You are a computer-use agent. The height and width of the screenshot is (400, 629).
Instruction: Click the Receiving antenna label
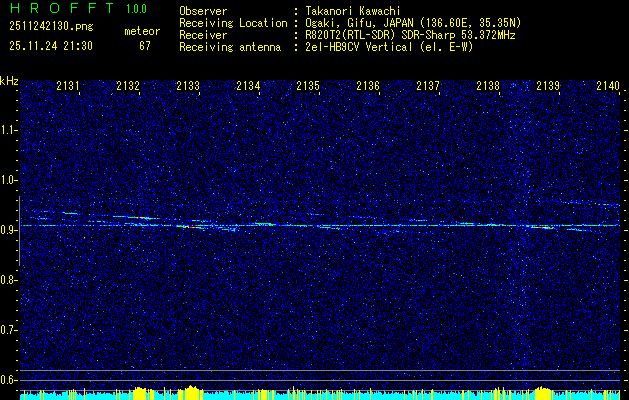230,47
